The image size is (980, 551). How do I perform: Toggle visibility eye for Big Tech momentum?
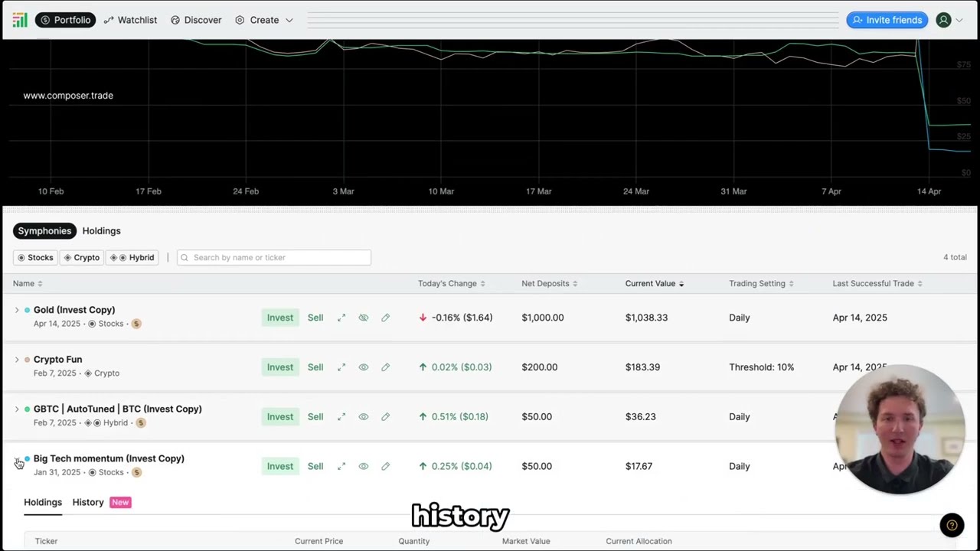coord(364,466)
